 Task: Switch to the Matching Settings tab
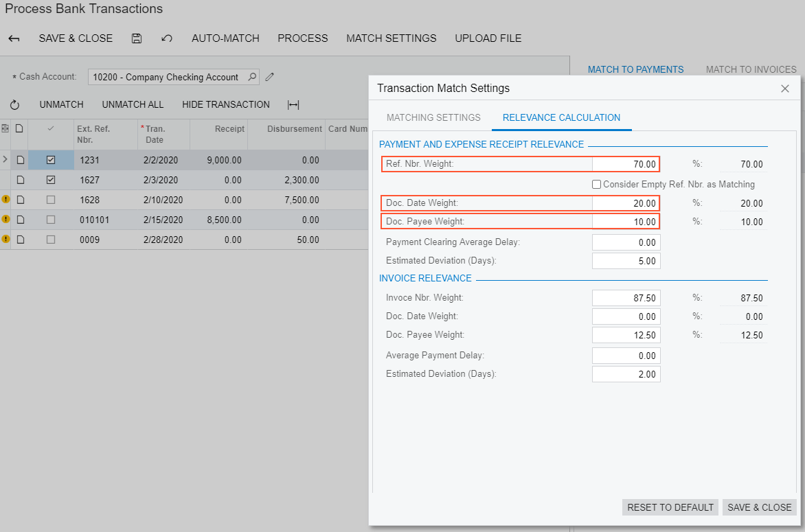[x=433, y=117]
